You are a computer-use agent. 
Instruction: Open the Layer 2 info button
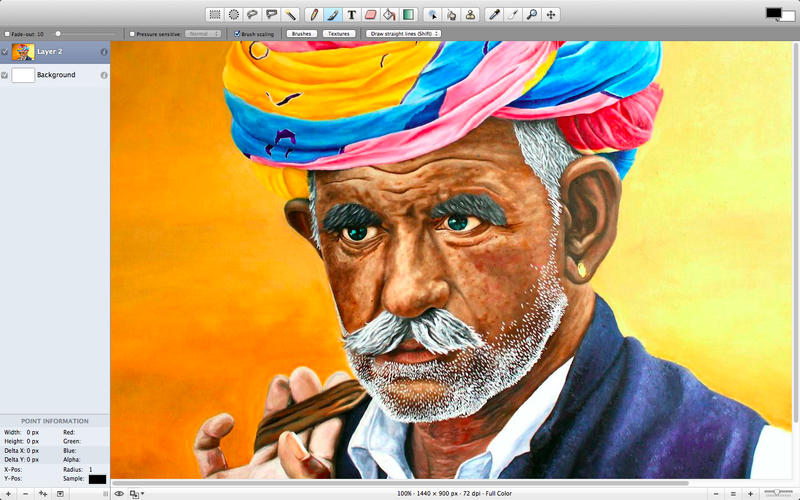coord(104,52)
